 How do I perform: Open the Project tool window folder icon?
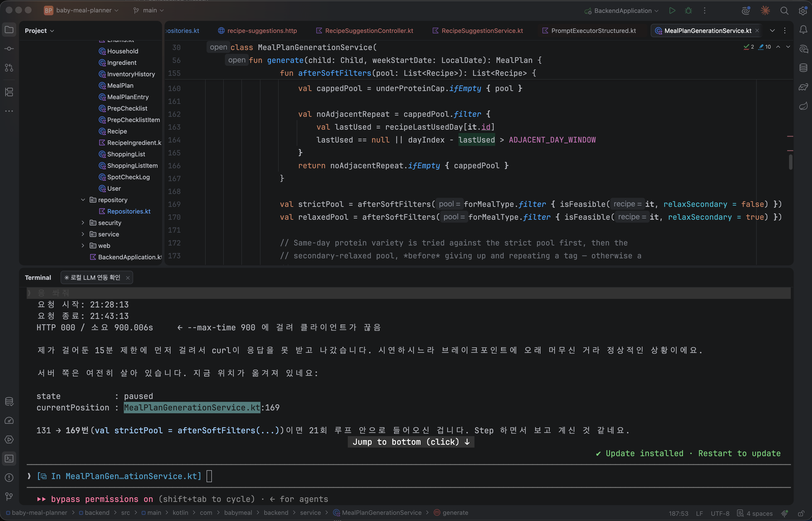click(9, 30)
